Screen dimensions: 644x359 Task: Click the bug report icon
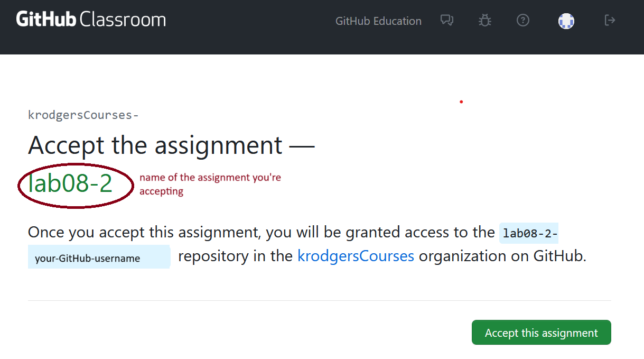coord(484,21)
